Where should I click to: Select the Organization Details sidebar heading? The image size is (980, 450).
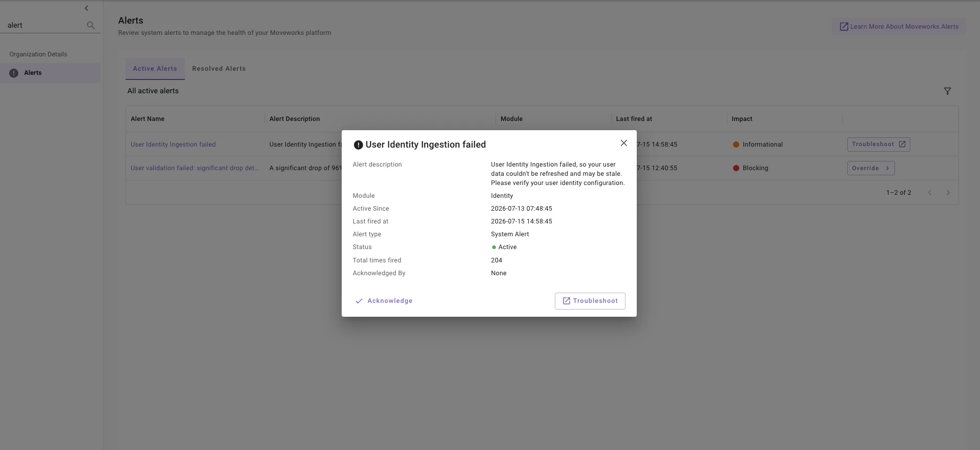tap(38, 54)
